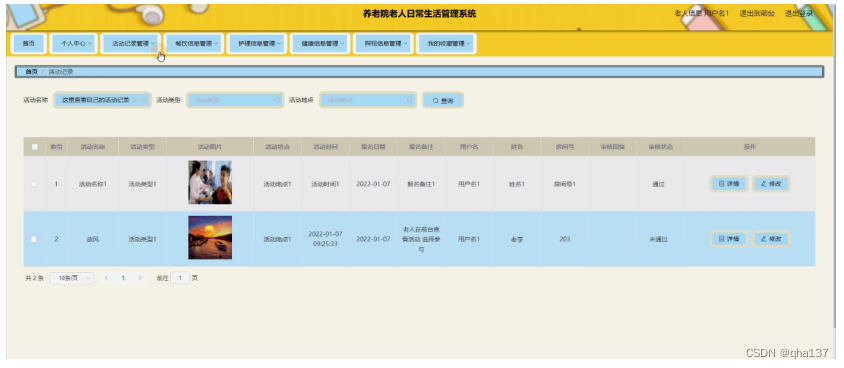Click the 活动名称 column header
This screenshot has width=844, height=368.
coord(93,147)
